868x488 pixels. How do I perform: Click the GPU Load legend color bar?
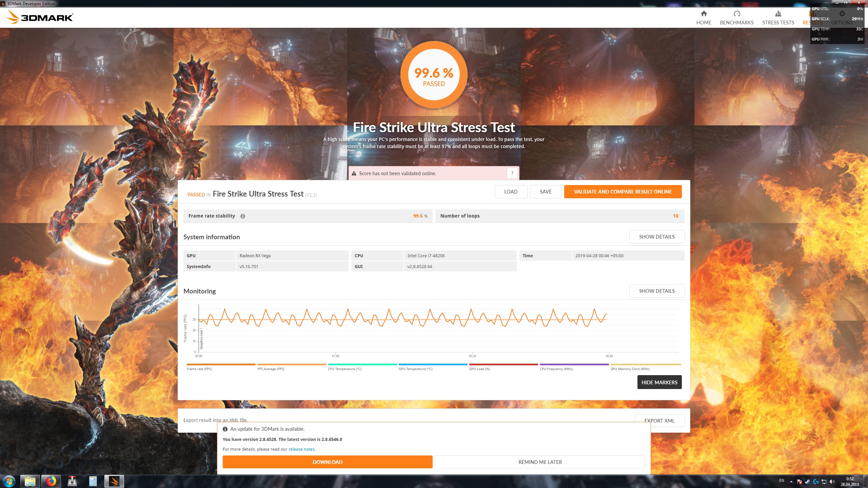tap(503, 365)
